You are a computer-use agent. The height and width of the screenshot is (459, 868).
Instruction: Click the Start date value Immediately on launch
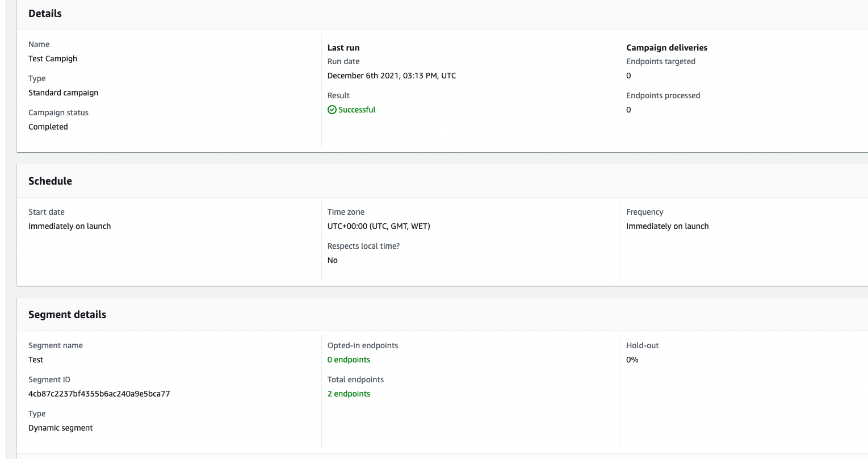point(69,226)
